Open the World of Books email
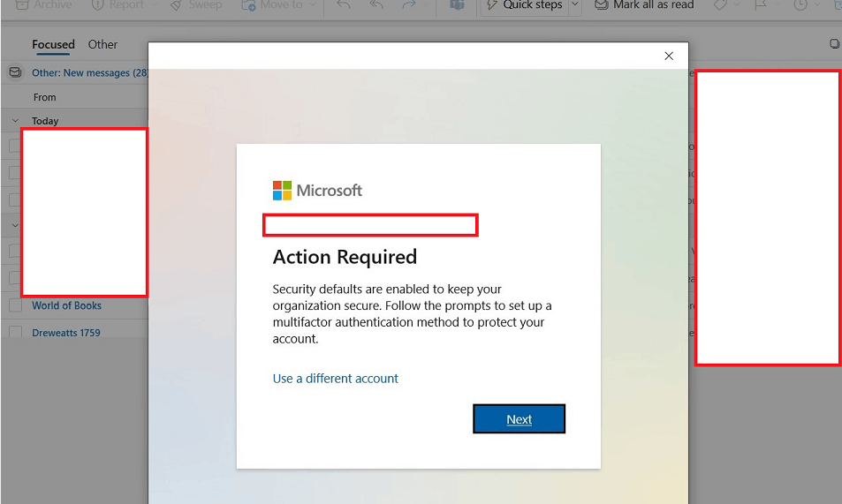The height and width of the screenshot is (504, 842). coord(66,305)
